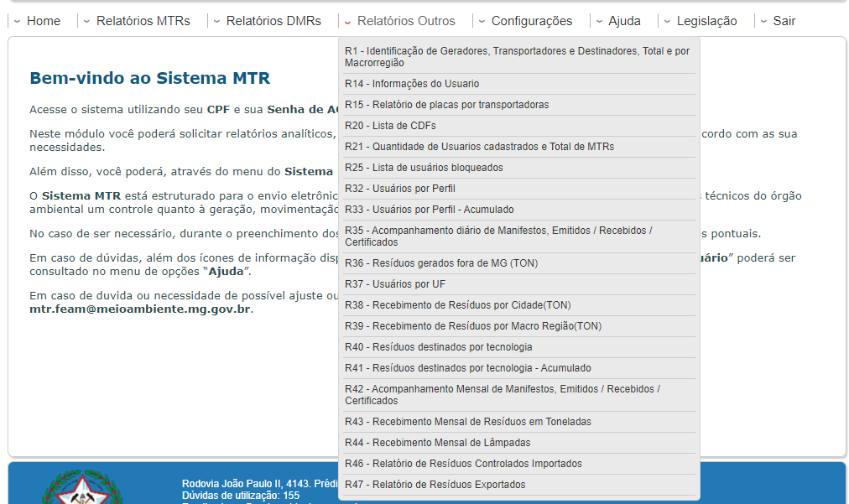Open R47 - Relatório de Resíduos Exportados
This screenshot has width=849, height=504.
tap(435, 485)
